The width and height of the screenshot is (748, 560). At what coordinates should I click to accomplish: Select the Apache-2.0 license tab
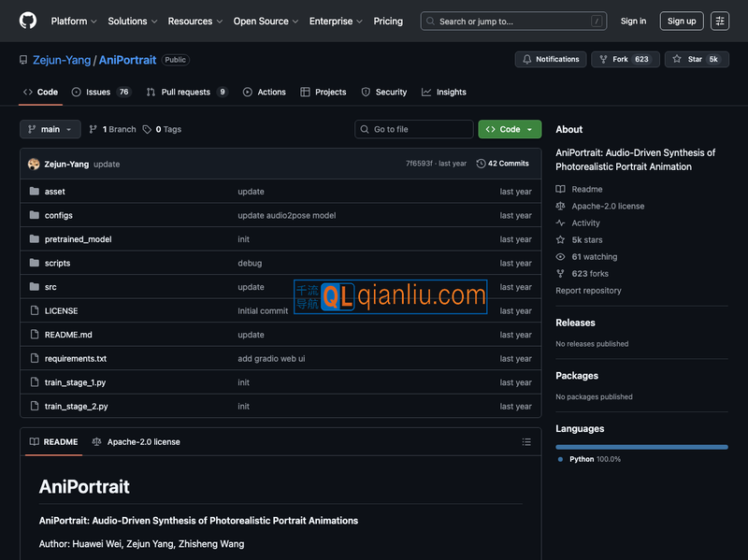click(136, 442)
